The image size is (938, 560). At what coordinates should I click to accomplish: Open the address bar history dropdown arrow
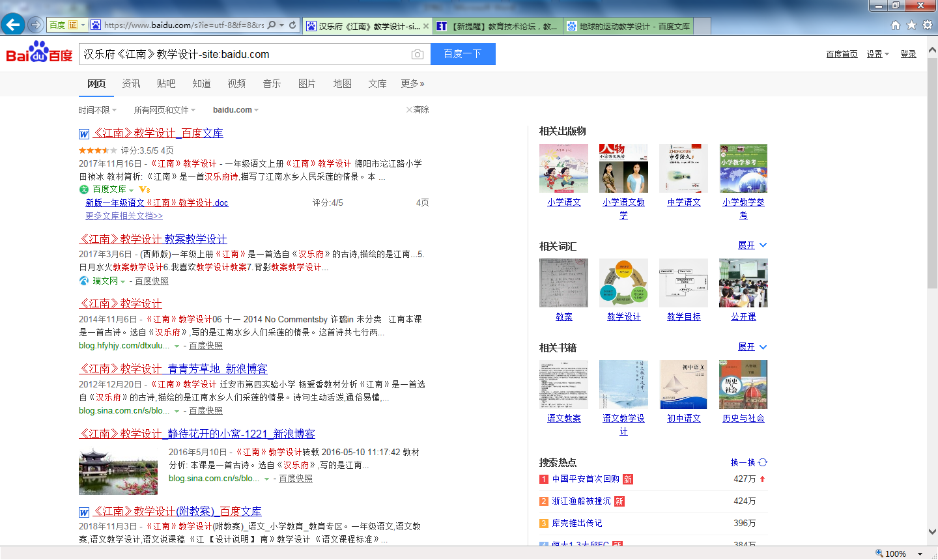281,25
